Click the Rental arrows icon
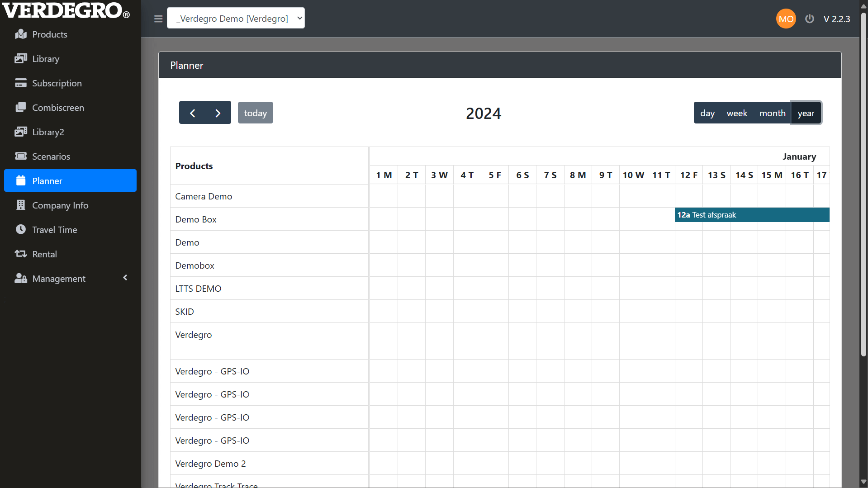868x488 pixels. tap(21, 254)
